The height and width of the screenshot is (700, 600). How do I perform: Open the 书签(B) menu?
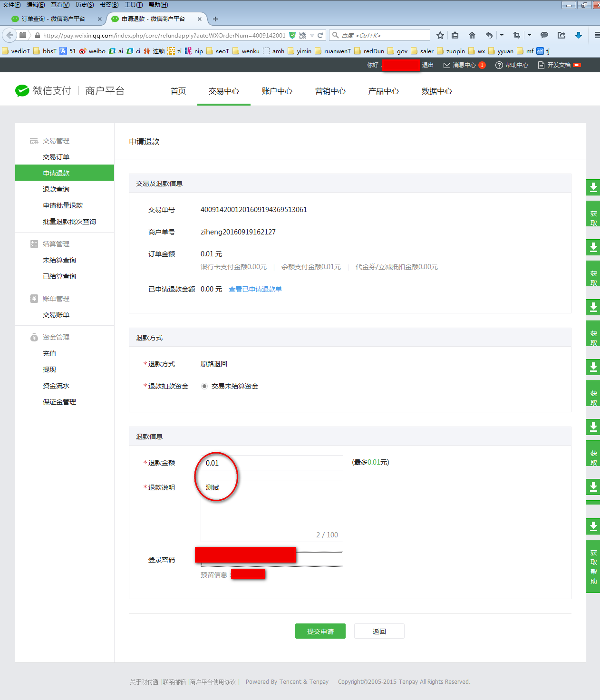109,5
